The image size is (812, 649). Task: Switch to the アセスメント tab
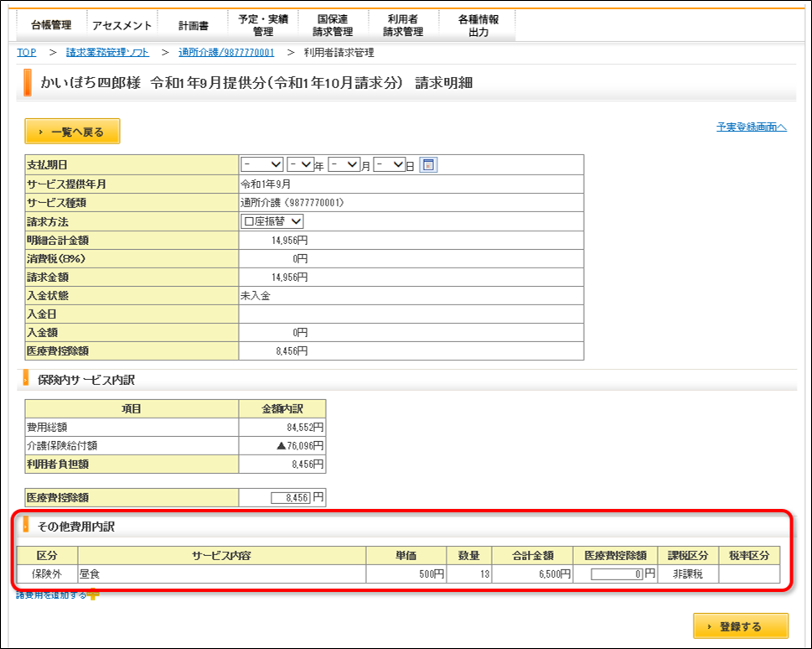[x=122, y=25]
